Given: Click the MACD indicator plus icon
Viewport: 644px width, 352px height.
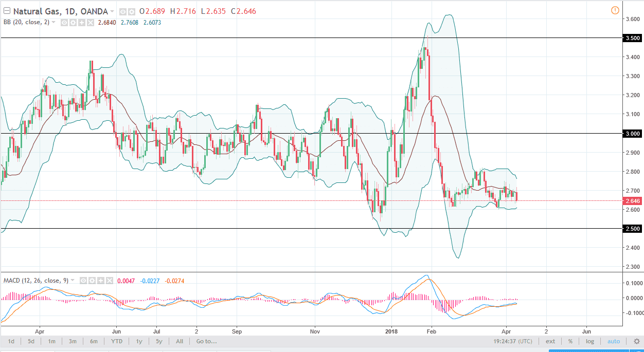Looking at the screenshot, I should 101,281.
